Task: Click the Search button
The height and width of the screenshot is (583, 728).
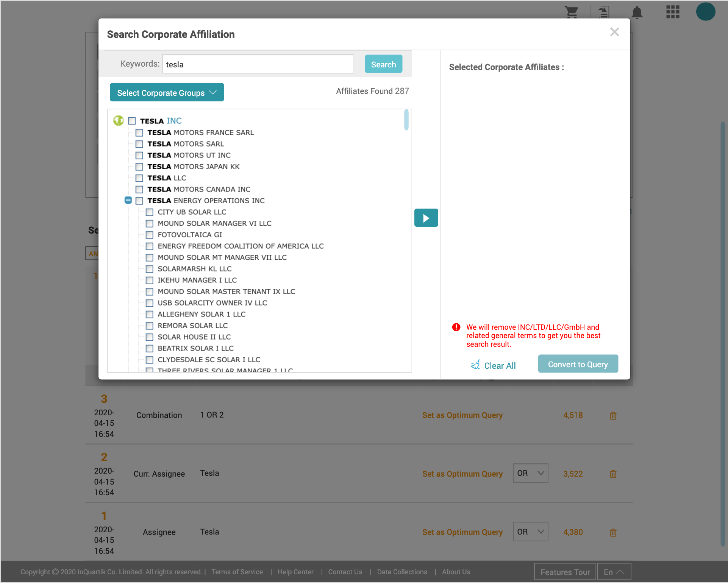Action: click(x=383, y=64)
